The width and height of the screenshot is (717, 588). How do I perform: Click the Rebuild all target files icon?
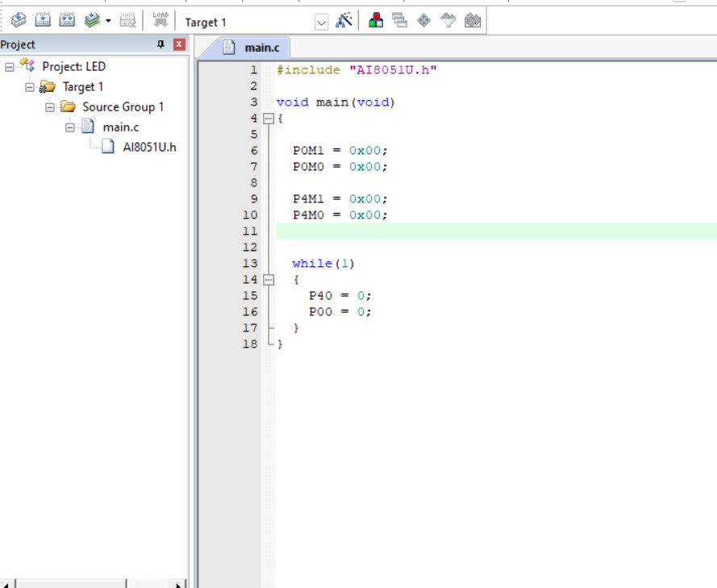coord(67,20)
